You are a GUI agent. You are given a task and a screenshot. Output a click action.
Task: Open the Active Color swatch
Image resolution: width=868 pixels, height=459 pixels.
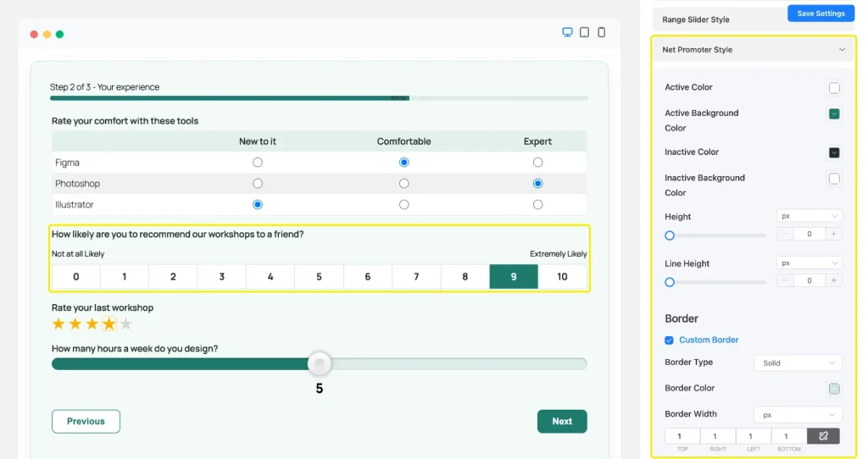click(x=834, y=87)
